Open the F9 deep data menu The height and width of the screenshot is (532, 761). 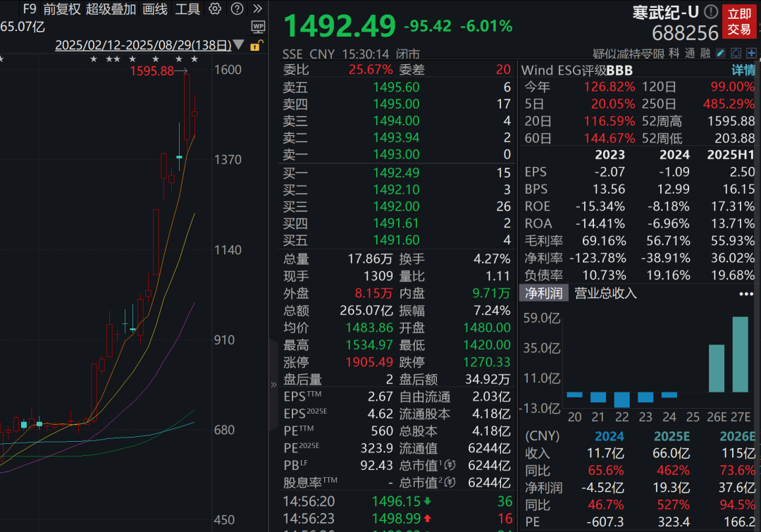30,8
